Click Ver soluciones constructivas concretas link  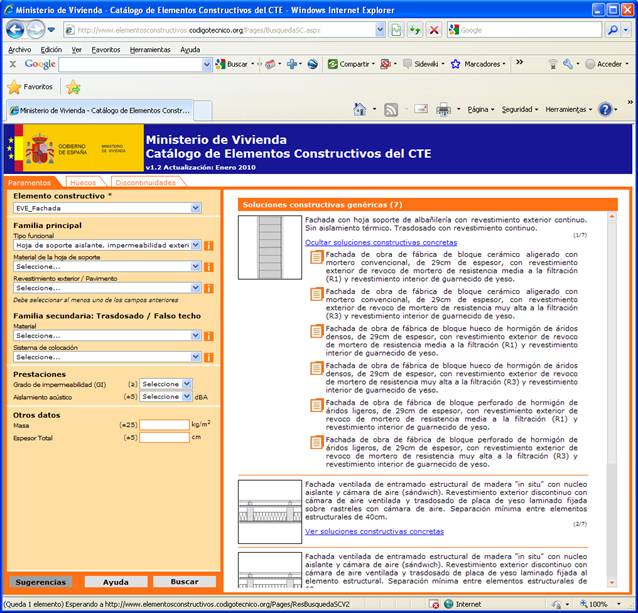tap(374, 531)
